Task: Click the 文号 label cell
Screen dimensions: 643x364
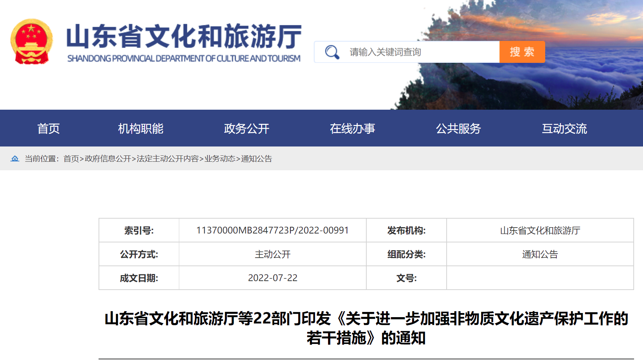Action: point(406,278)
